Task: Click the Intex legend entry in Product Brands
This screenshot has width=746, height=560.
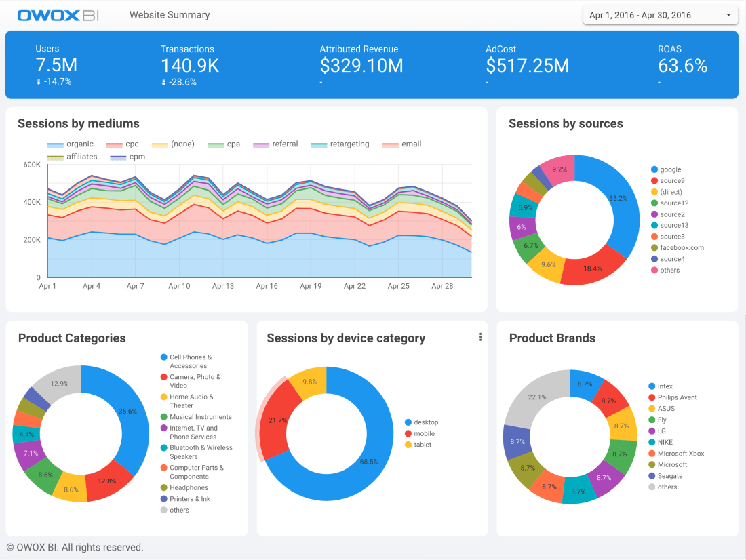Action: 661,386
